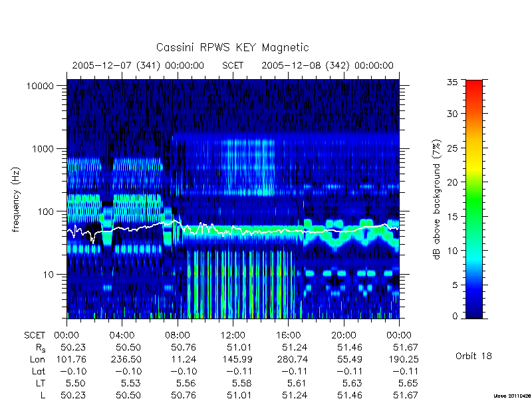Click the 'L' row label
Viewport: 532px width, 399px height.
pyautogui.click(x=43, y=395)
